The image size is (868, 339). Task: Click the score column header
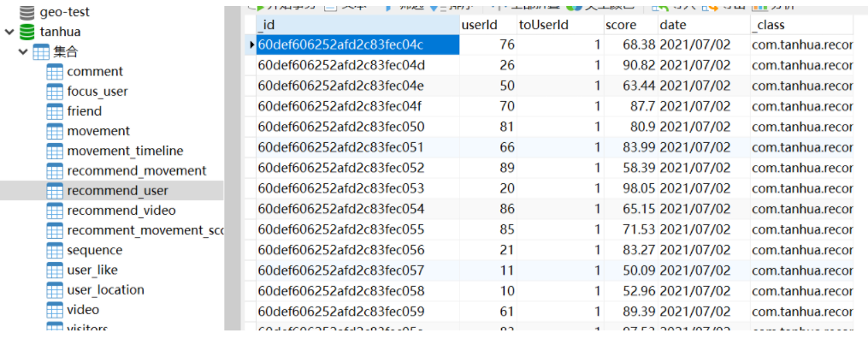coord(630,25)
